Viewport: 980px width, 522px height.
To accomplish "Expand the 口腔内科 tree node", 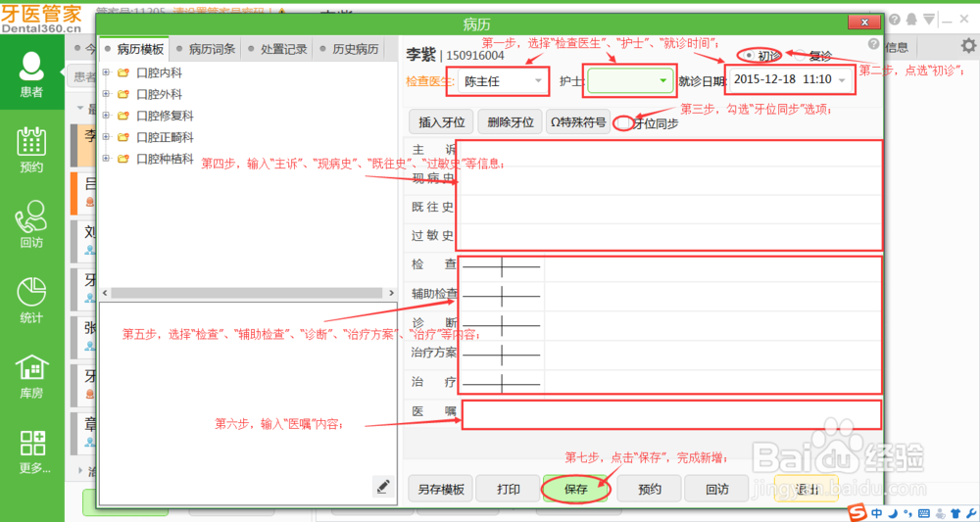I will pos(106,73).
